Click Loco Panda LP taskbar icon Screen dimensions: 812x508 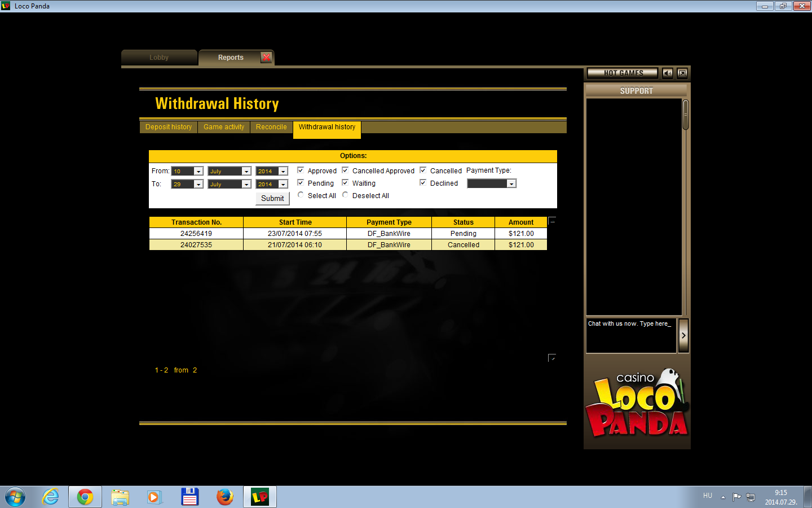(x=260, y=497)
